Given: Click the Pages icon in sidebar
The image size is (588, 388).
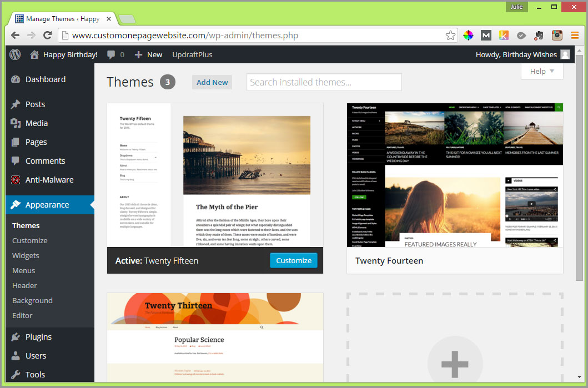Looking at the screenshot, I should click(16, 142).
